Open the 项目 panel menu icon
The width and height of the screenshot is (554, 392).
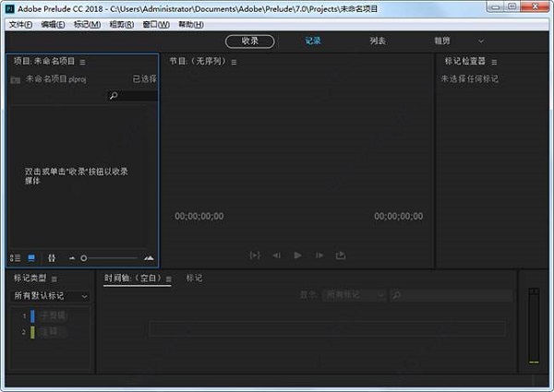(83, 62)
